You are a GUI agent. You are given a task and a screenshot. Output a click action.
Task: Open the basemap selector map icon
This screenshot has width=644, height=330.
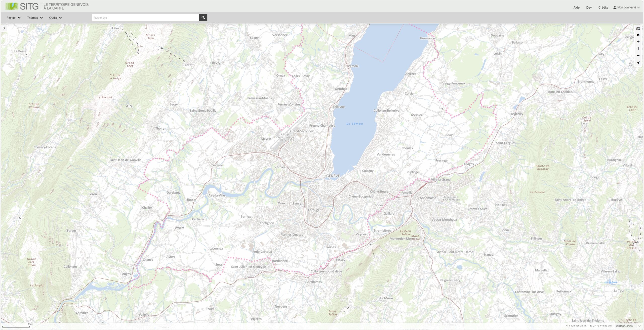tap(638, 28)
